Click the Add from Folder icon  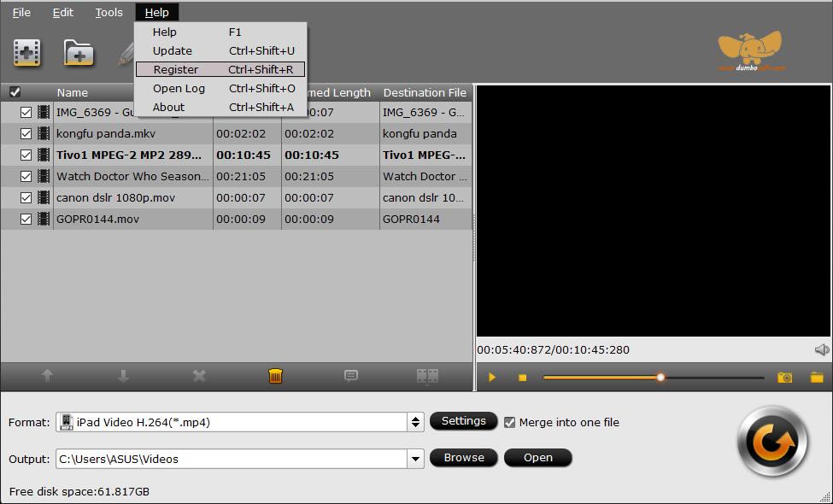(79, 53)
